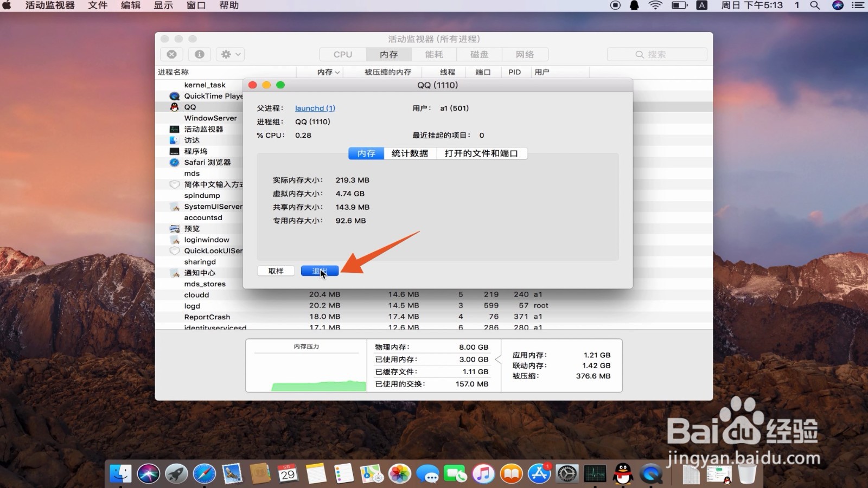Open process info via the ⓘ toolbar icon

pyautogui.click(x=199, y=54)
